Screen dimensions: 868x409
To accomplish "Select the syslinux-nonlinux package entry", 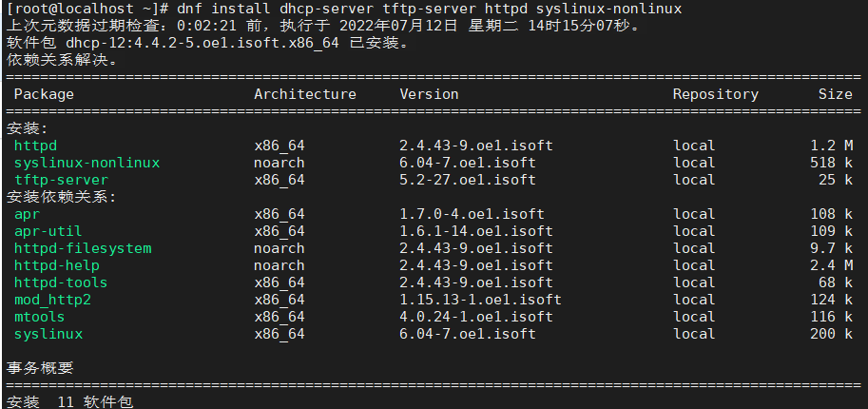I will (87, 163).
